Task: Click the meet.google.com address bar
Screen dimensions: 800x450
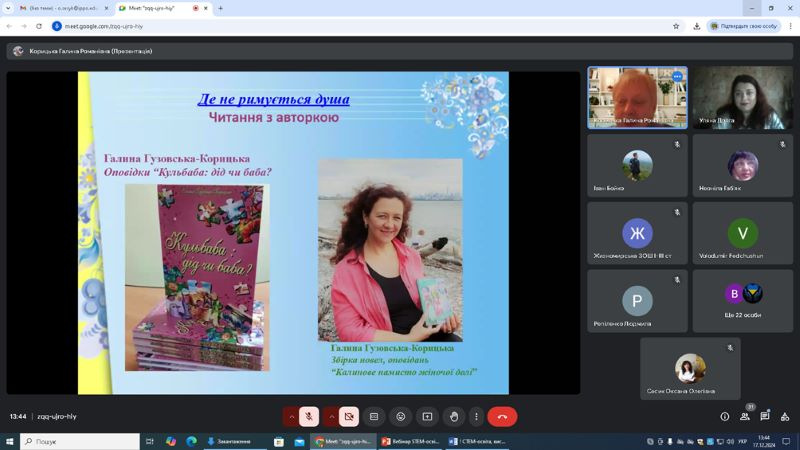Action: point(357,26)
